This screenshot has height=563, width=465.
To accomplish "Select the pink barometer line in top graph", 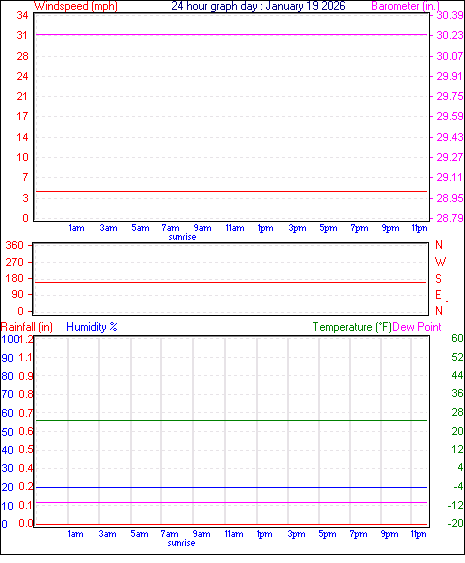I will [x=232, y=34].
